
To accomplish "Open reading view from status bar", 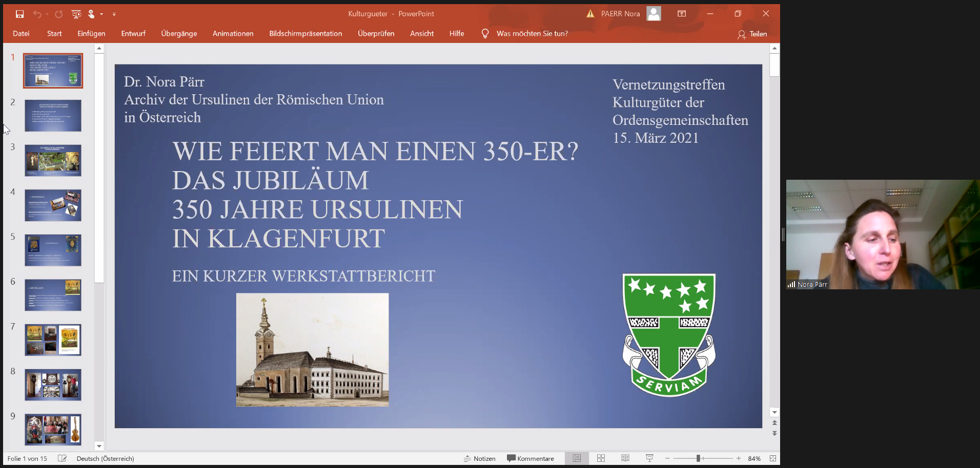I will [625, 458].
